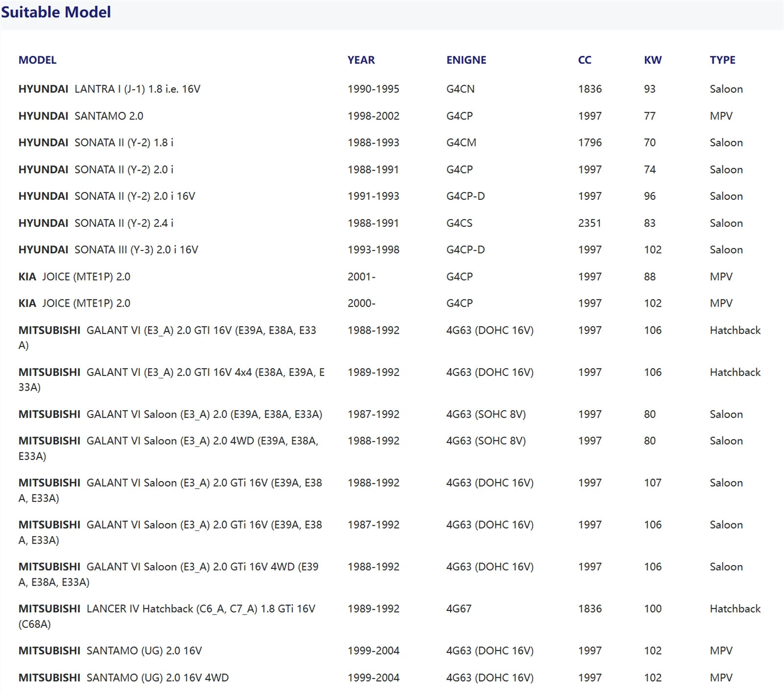The image size is (784, 692).
Task: Click engine code G4CM
Action: point(461,142)
